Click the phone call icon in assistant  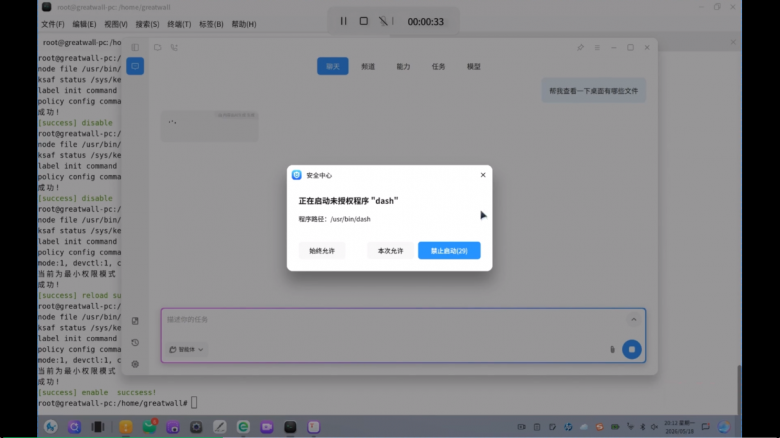(x=174, y=47)
